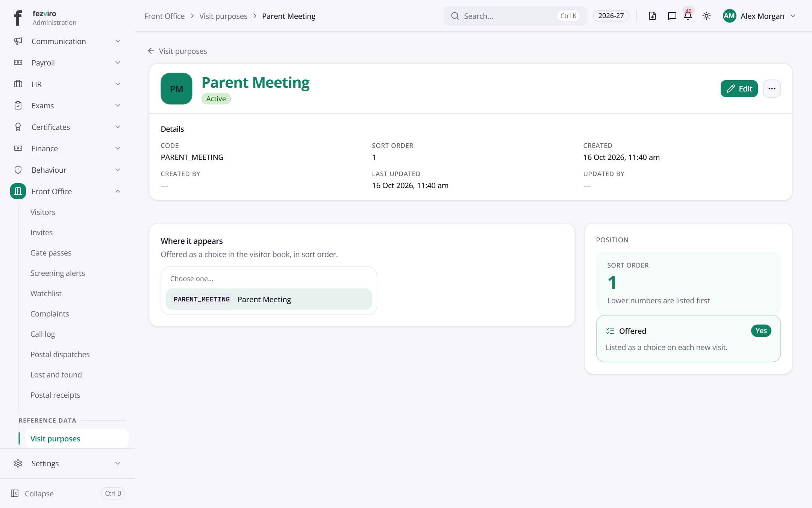The image size is (812, 508).
Task: Open Screening alerts menu item
Action: tap(58, 273)
